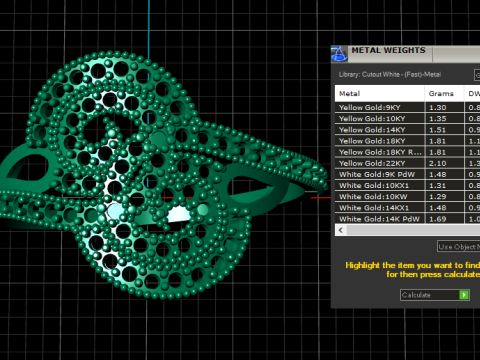
Task: Click the Grams column header
Action: (444, 94)
